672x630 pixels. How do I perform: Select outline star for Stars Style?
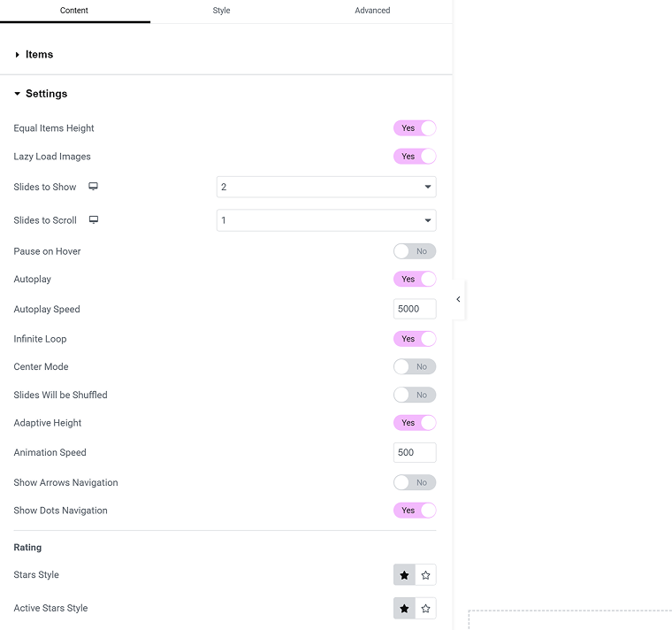point(425,575)
